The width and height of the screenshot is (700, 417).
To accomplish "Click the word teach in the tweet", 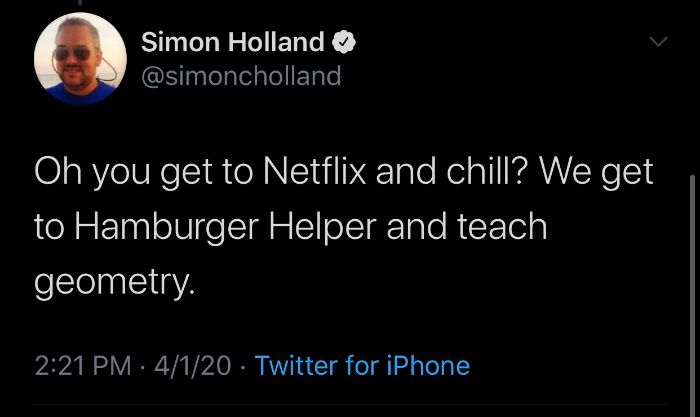I will [502, 227].
